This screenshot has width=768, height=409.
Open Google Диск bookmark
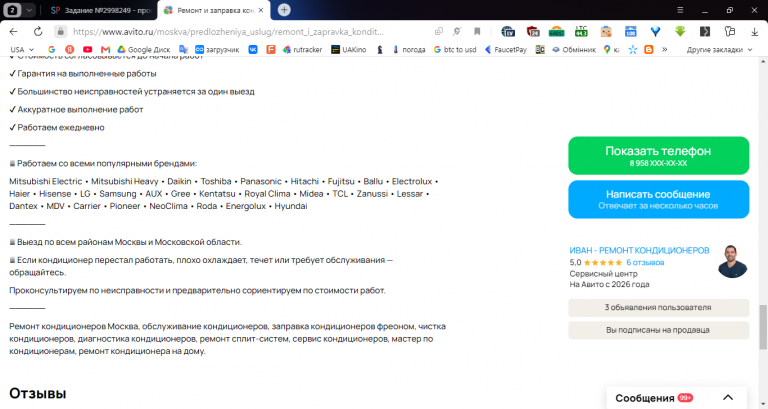(144, 49)
